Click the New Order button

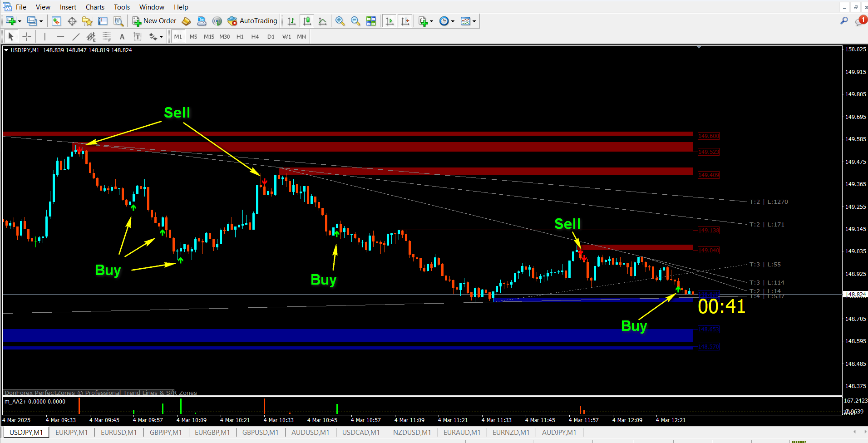[x=154, y=21]
